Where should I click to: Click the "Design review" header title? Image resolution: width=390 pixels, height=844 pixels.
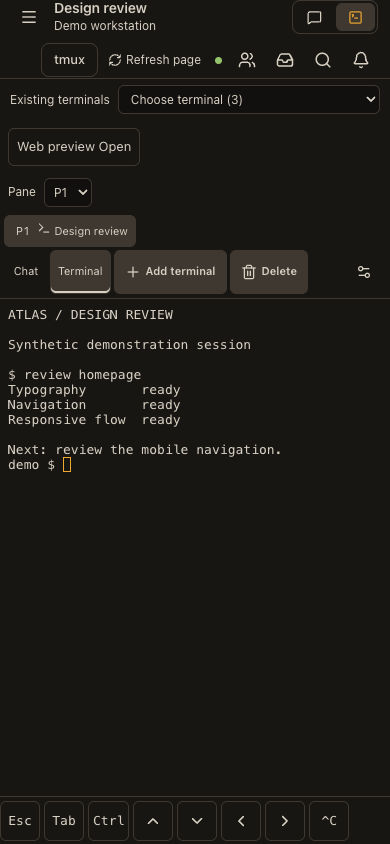coord(101,9)
